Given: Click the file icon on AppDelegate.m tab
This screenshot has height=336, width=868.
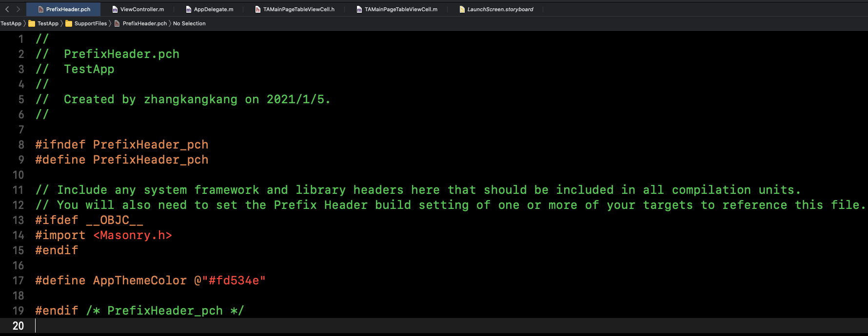Looking at the screenshot, I should tap(188, 9).
